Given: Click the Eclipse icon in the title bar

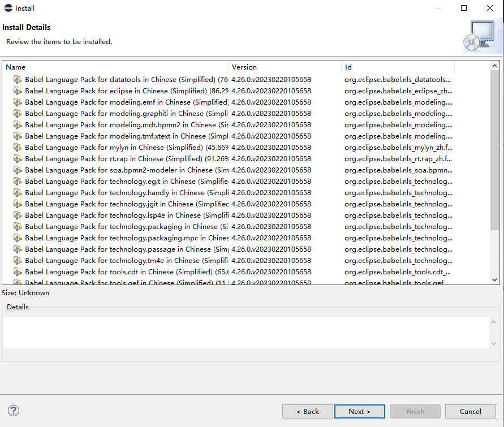Looking at the screenshot, I should coord(8,8).
